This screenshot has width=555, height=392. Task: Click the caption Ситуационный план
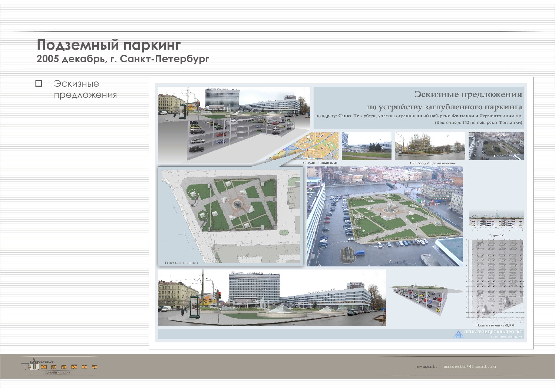(x=320, y=163)
